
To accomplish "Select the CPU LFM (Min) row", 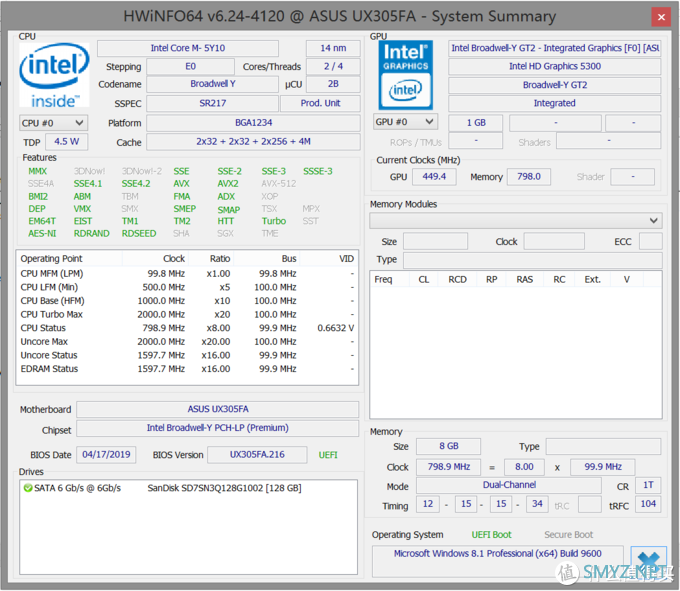I will click(x=187, y=287).
